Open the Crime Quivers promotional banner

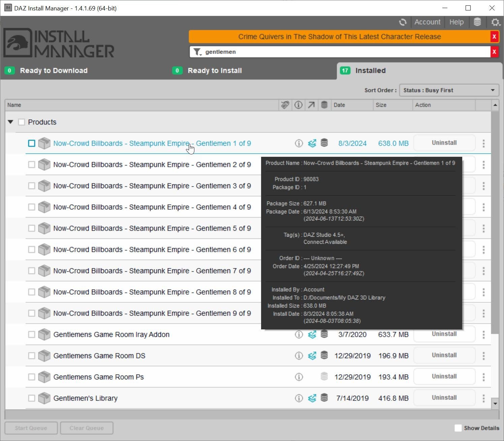[339, 37]
